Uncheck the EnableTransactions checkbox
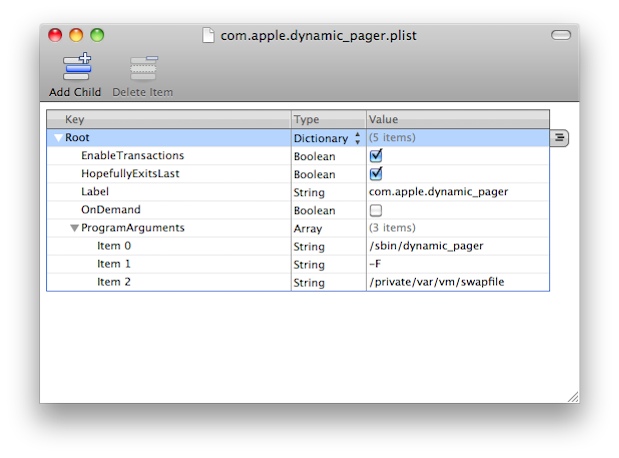 pyautogui.click(x=376, y=156)
